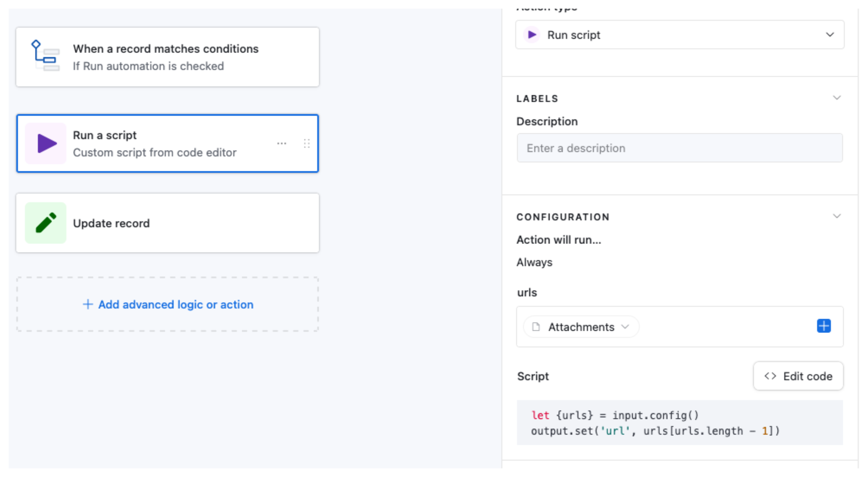Click the drag handle on Run a script card
The height and width of the screenshot is (477, 868).
(x=307, y=143)
